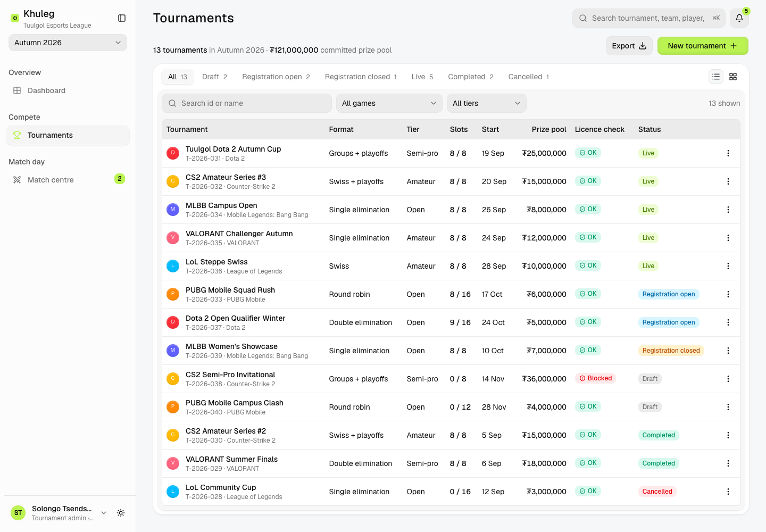Open row menu for MLBB Women's Showcase
This screenshot has width=766, height=532.
(x=728, y=351)
